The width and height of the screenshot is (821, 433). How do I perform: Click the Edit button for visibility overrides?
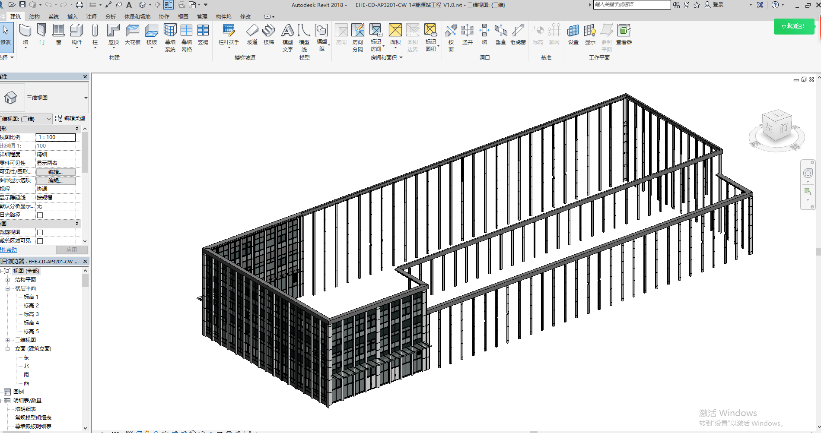pyautogui.click(x=56, y=172)
